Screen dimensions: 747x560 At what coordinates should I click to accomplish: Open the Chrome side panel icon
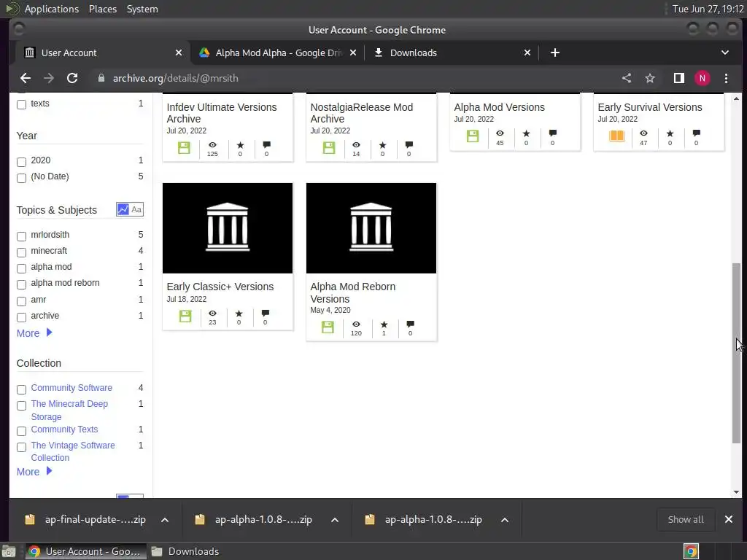[679, 78]
